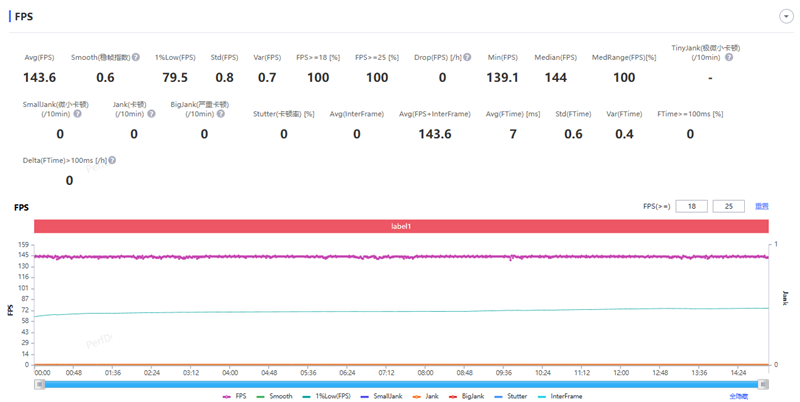The image size is (800, 402).
Task: Click the hide-all link below chart
Action: coord(738,396)
